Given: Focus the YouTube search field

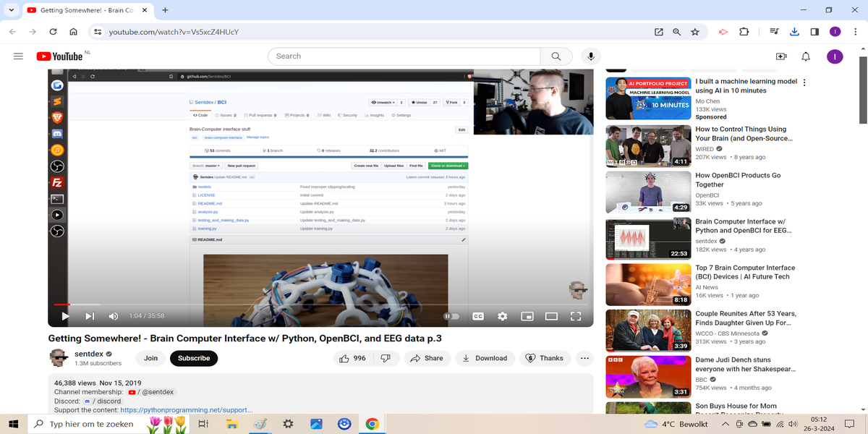Looking at the screenshot, I should [x=404, y=56].
